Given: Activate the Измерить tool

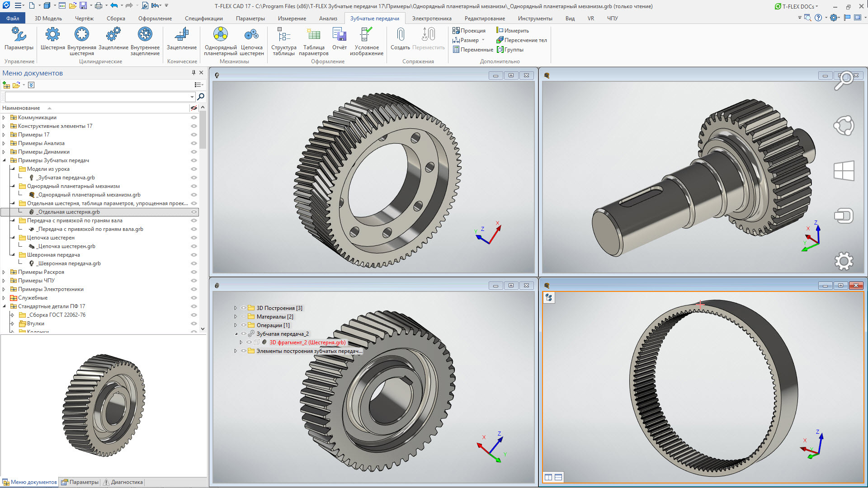Looking at the screenshot, I should 513,30.
